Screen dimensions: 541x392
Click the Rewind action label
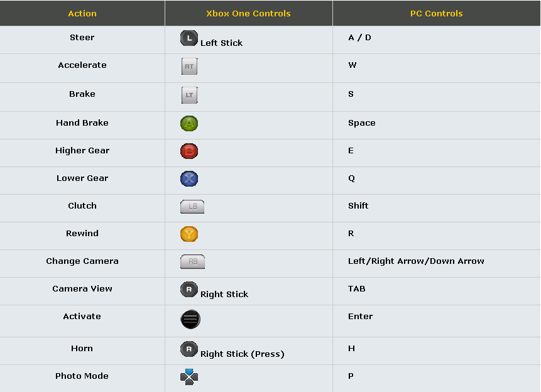[x=82, y=233]
